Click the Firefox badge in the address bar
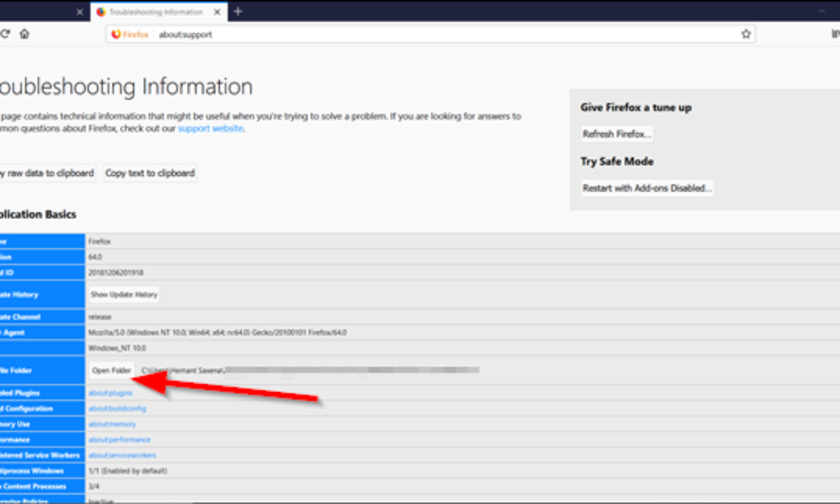Viewport: 840px width, 504px height. pos(129,34)
